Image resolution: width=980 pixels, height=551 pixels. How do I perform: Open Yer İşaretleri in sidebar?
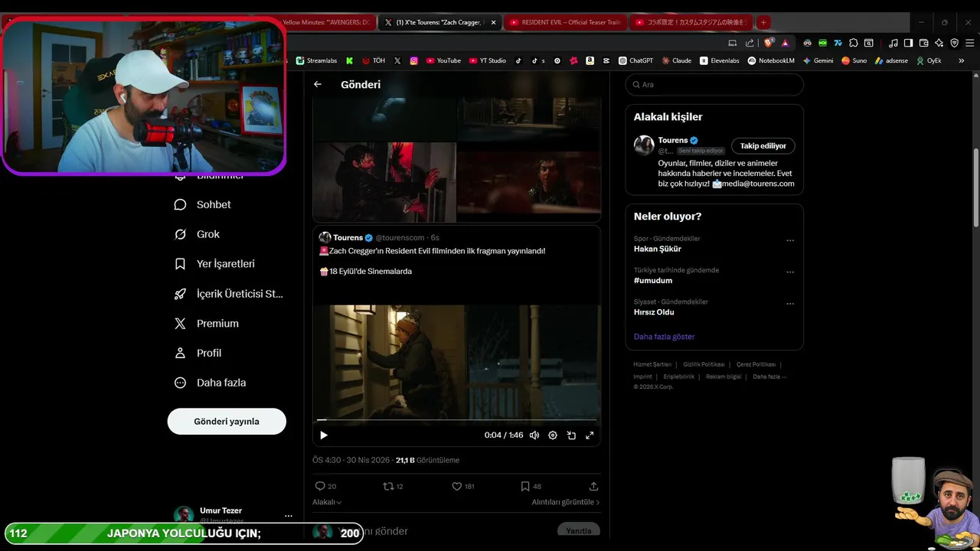(215, 263)
